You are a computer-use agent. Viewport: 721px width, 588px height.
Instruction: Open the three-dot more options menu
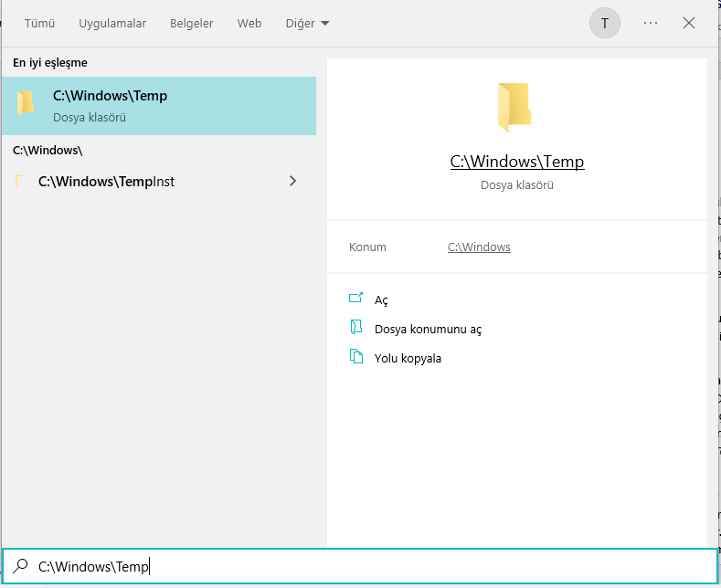tap(651, 23)
